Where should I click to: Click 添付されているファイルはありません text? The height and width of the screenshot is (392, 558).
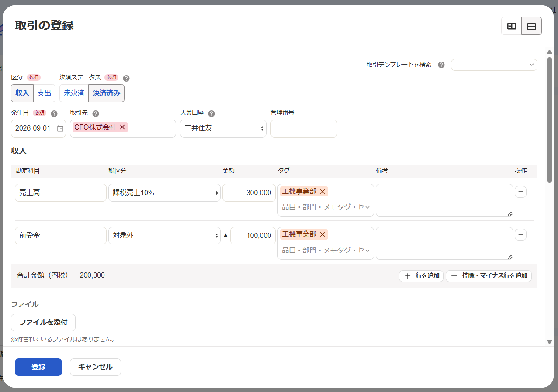pyautogui.click(x=63, y=339)
